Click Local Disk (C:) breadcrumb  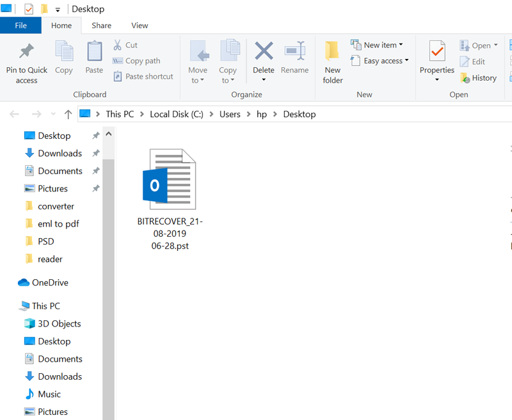[177, 114]
